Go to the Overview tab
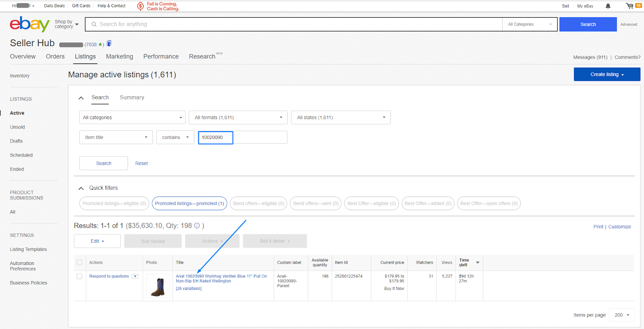 pos(23,56)
